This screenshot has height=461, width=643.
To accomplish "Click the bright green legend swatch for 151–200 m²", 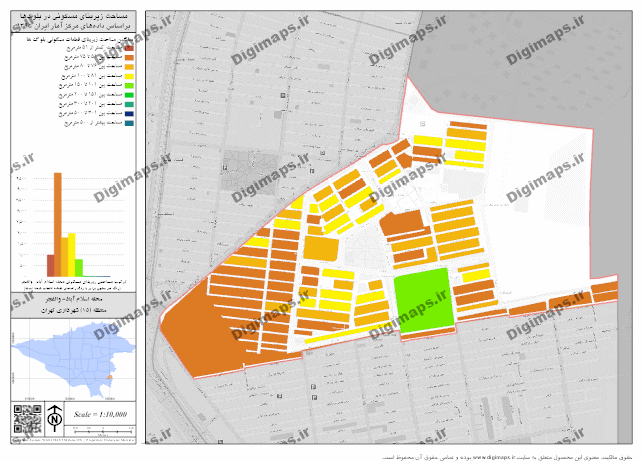I will click(x=129, y=95).
